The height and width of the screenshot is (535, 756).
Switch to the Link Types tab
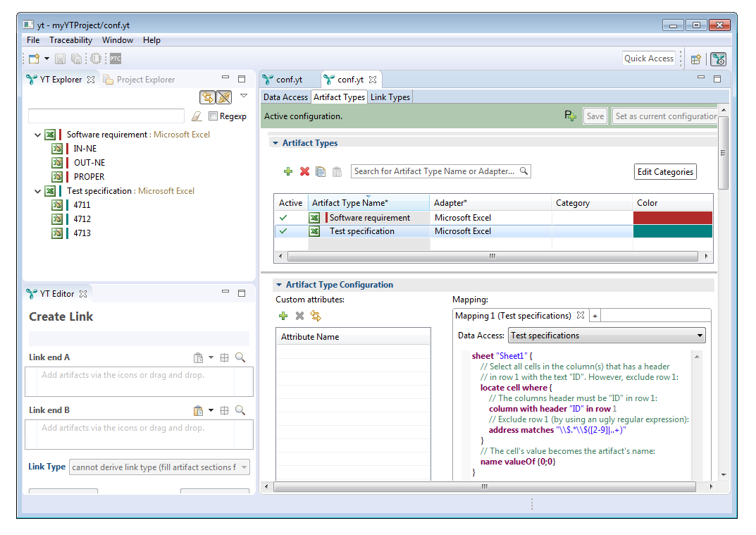(x=390, y=97)
